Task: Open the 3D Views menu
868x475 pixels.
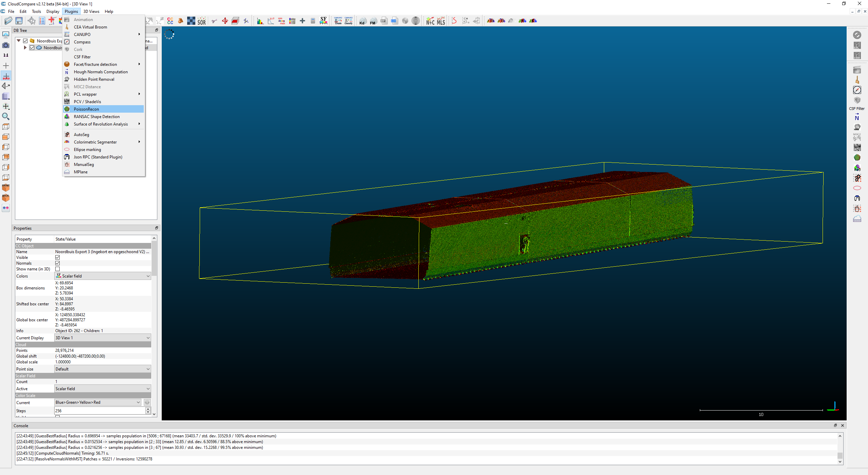Action: coord(91,12)
